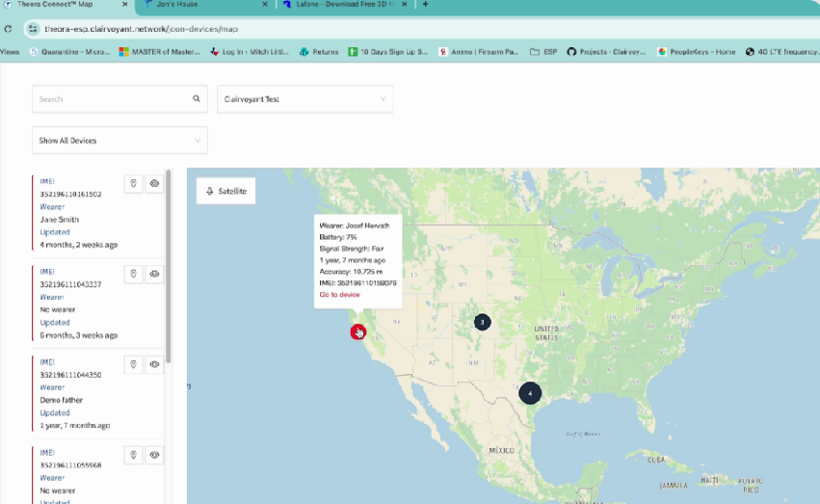Click into the Search input field
The height and width of the screenshot is (504, 820).
click(x=111, y=98)
